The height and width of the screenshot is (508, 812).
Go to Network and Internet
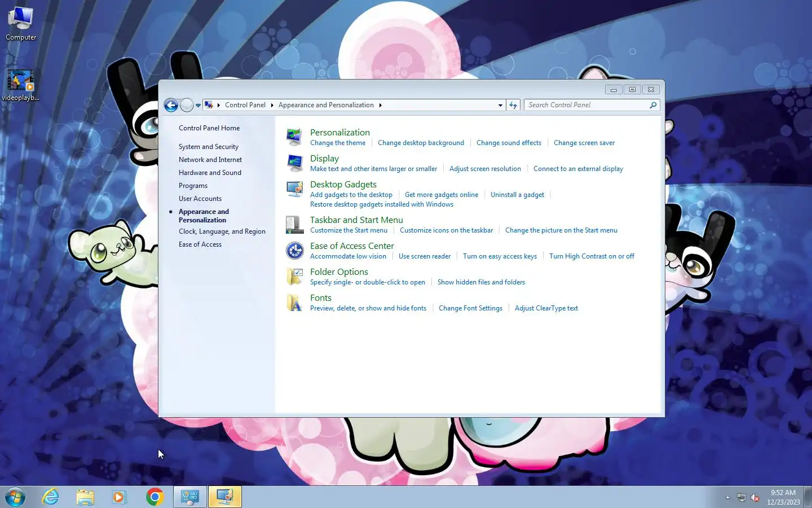[x=210, y=160]
